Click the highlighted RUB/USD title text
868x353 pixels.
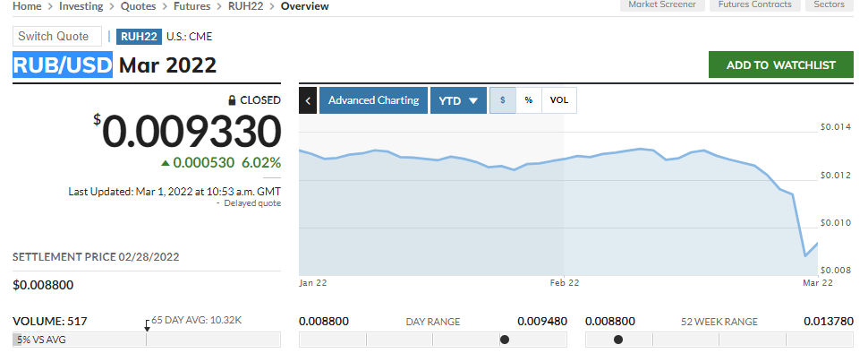click(63, 65)
